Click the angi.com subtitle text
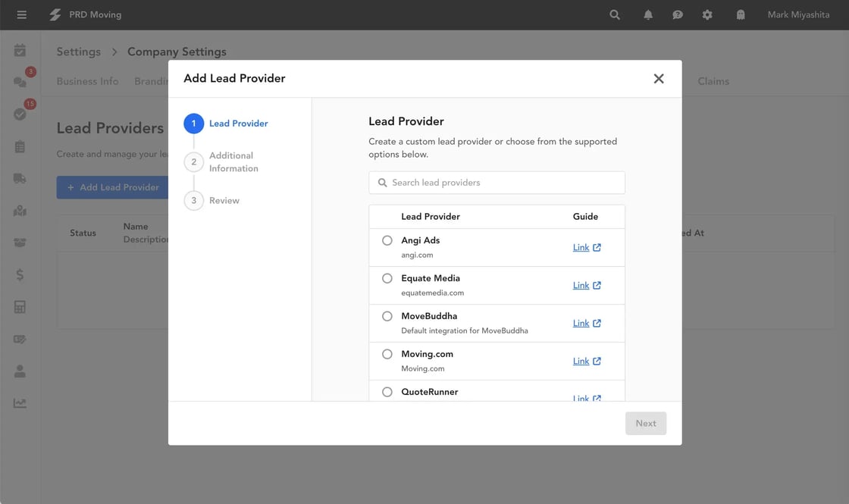Screen dimensions: 849x504 coord(417,255)
